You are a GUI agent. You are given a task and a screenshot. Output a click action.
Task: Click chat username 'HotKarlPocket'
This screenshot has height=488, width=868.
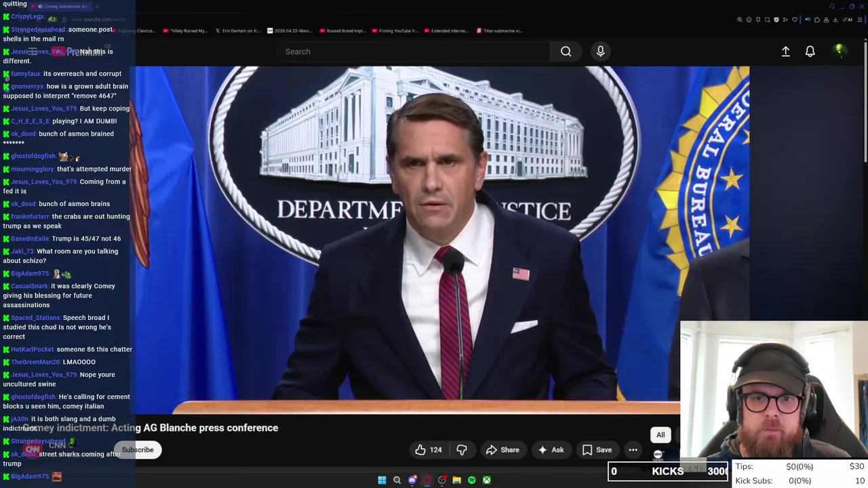32,350
